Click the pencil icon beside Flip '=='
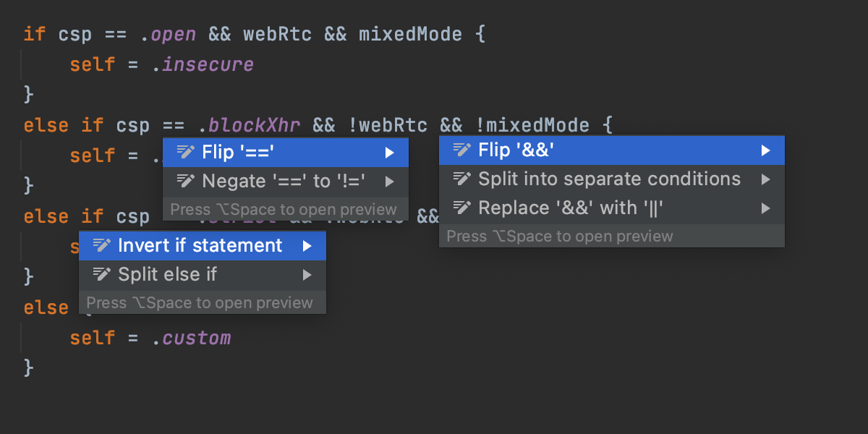The width and height of the screenshot is (868, 434). [x=186, y=152]
